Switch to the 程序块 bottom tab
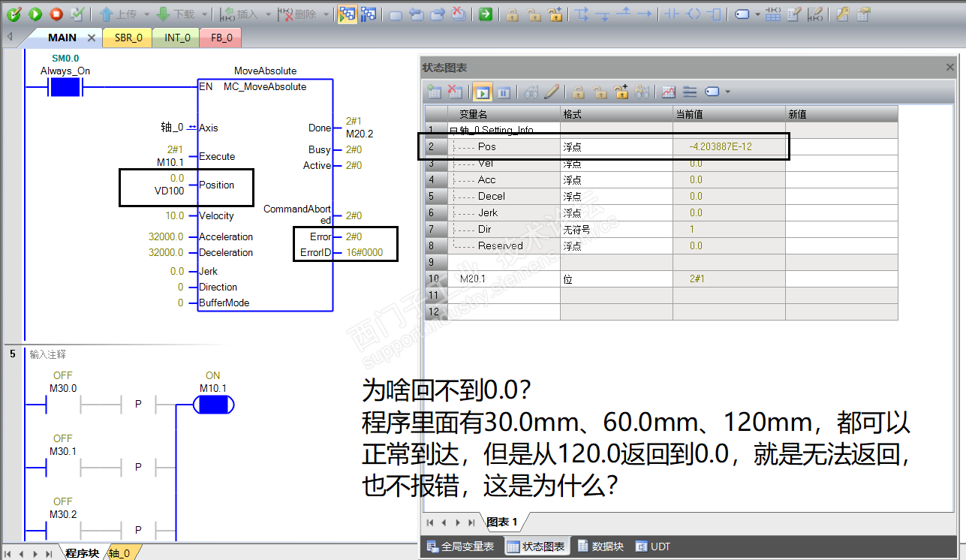This screenshot has width=966, height=560. coord(81,553)
